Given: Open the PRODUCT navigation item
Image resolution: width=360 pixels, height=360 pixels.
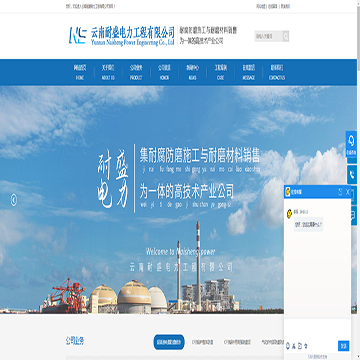Looking at the screenshot, I should click(136, 72).
